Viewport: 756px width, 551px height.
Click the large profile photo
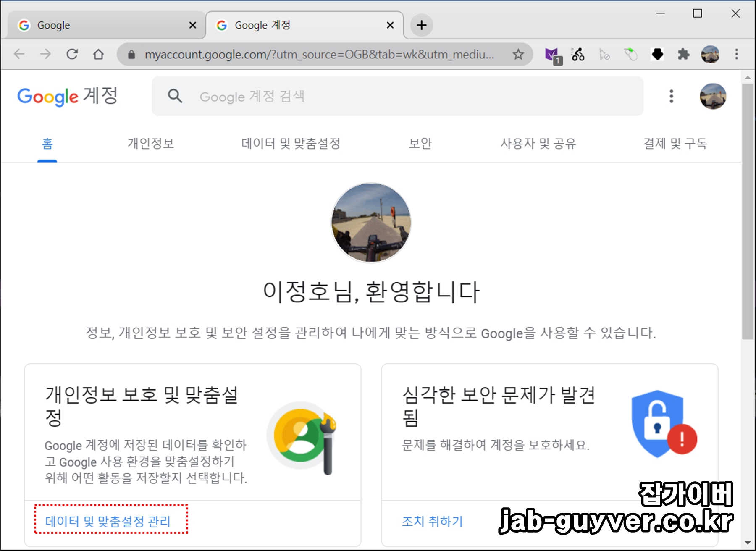pos(371,222)
